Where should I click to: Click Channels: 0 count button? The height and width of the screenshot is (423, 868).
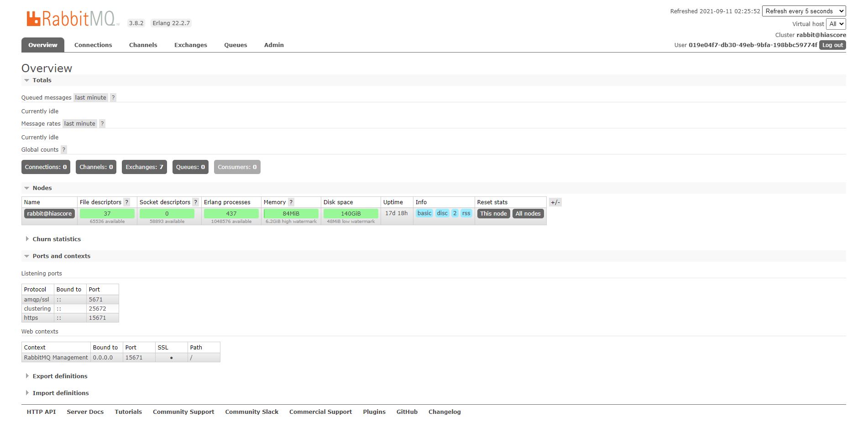(96, 167)
